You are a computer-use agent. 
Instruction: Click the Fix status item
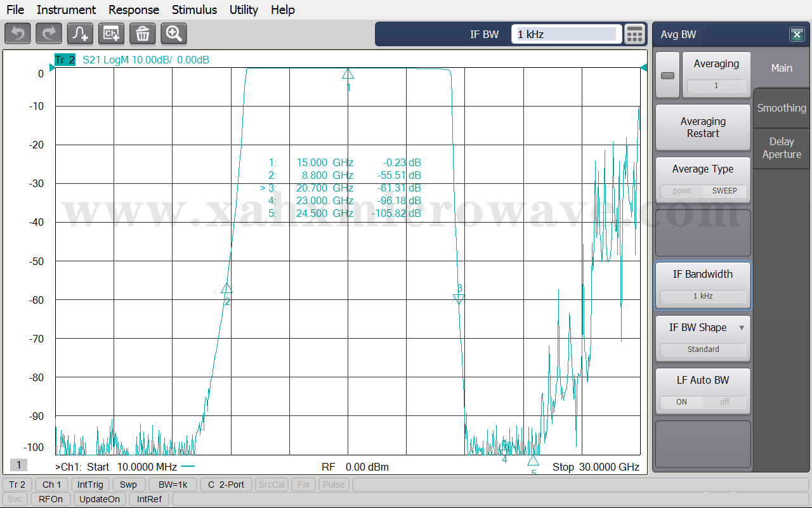(x=304, y=485)
